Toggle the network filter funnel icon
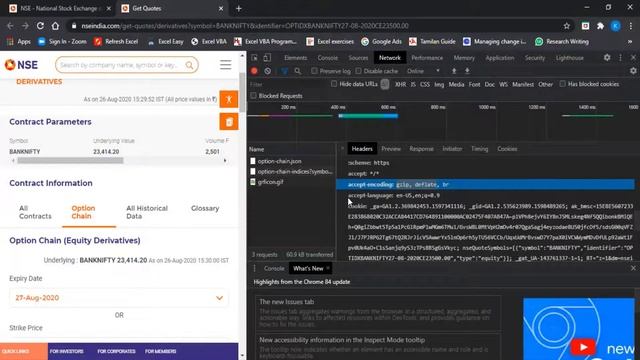 [284, 71]
